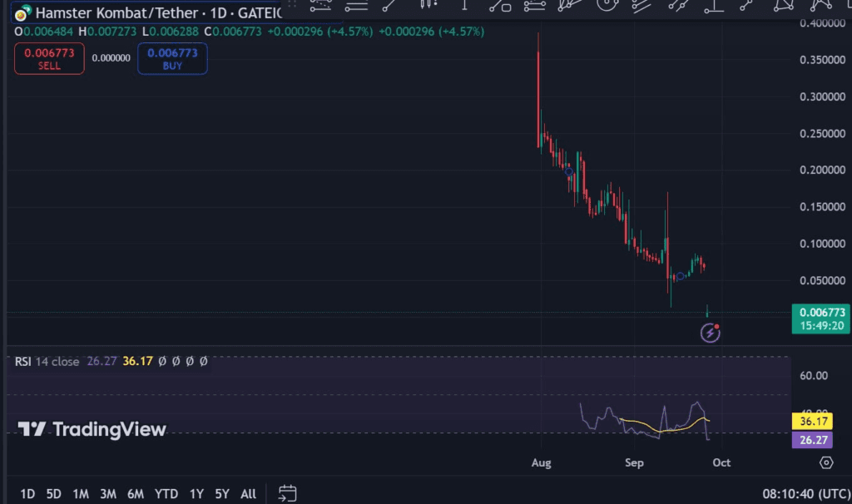Click the RSI 14 close indicator legend
Screen dimensions: 852x504
[x=47, y=362]
